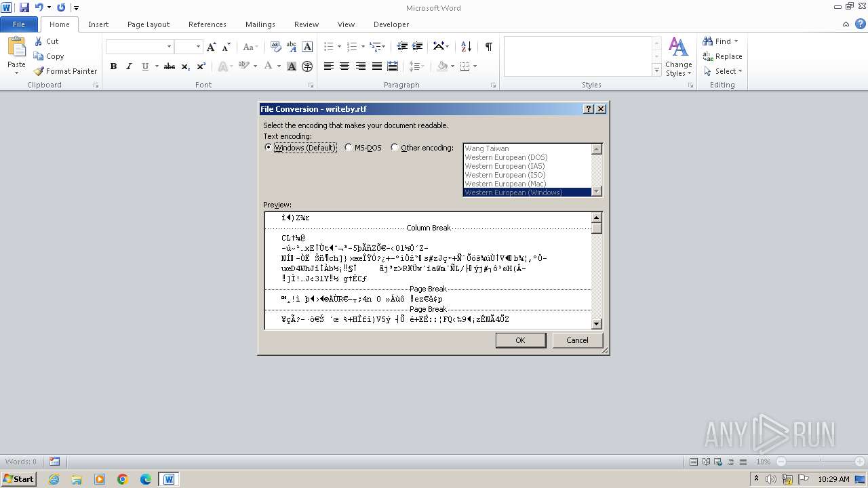Select the Format Painter brush
Viewport: 868px width, 488px height.
tap(39, 71)
